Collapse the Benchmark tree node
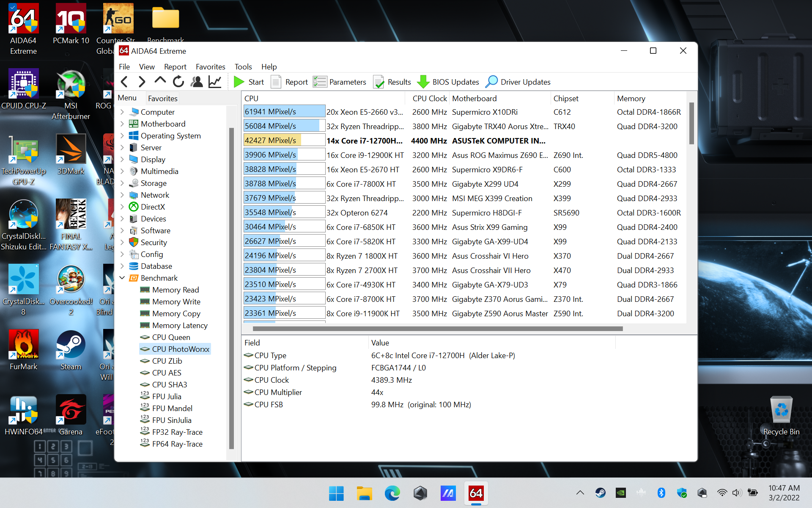The height and width of the screenshot is (508, 812). tap(122, 278)
